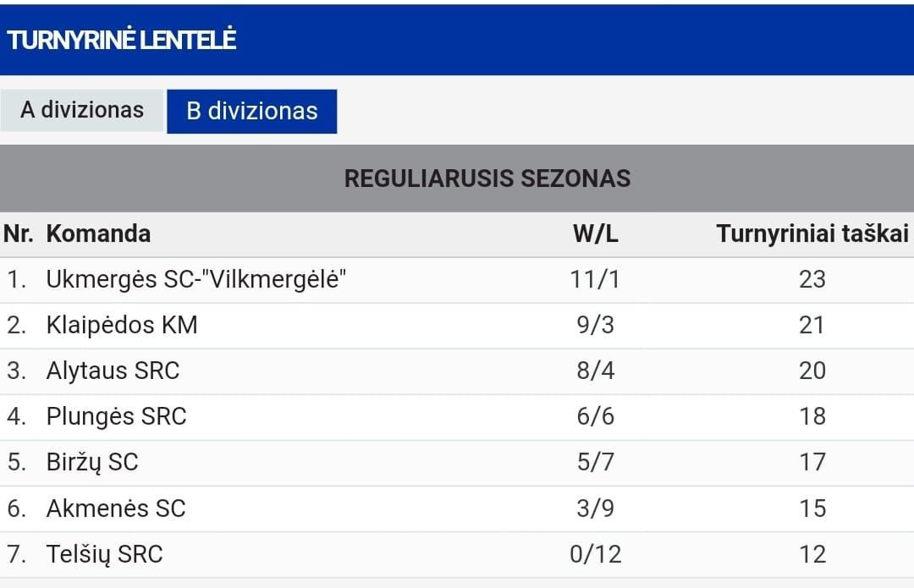Click the Komanda column header

98,234
